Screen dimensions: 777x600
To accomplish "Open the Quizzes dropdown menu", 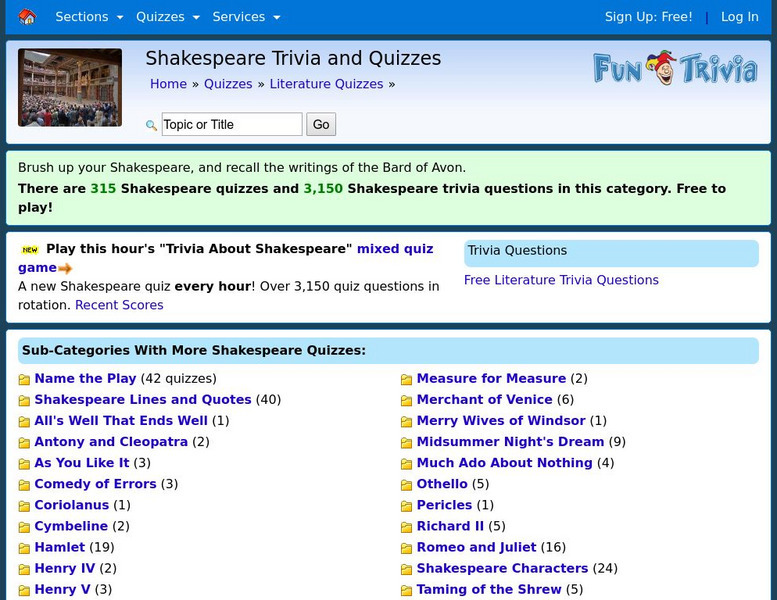I will (167, 17).
